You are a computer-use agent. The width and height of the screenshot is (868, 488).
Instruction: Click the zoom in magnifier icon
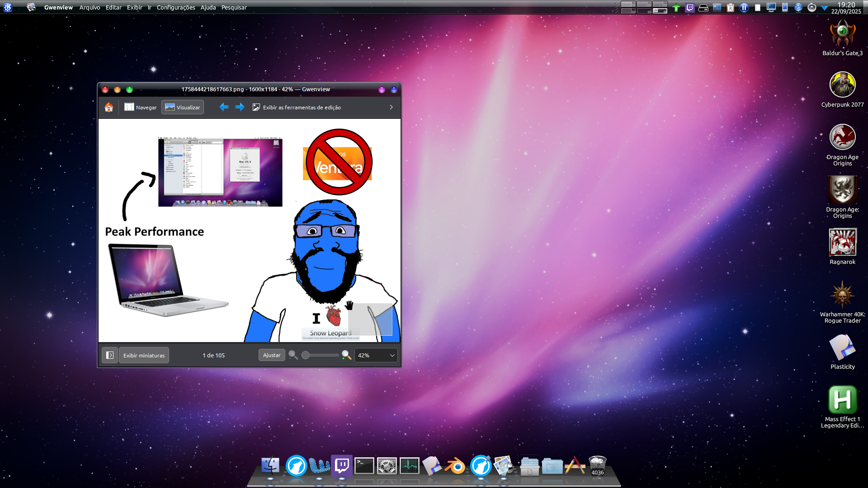coord(346,355)
